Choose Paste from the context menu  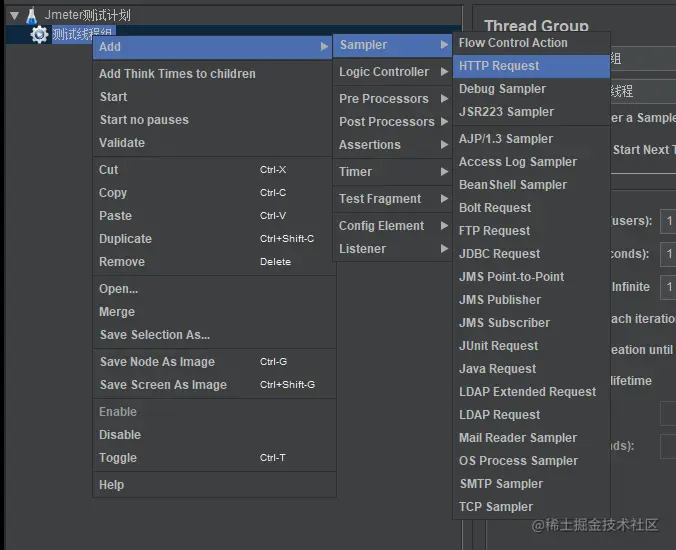tap(214, 216)
